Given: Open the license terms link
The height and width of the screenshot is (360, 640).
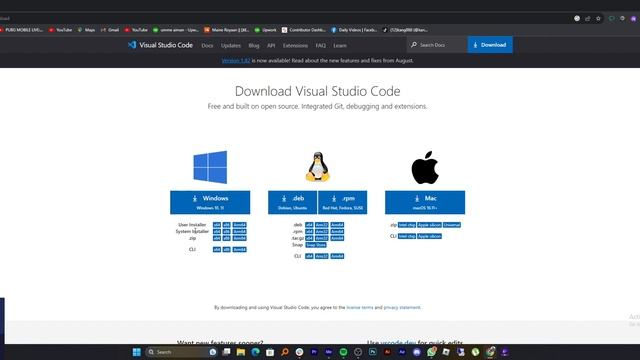Looking at the screenshot, I should pos(360,307).
